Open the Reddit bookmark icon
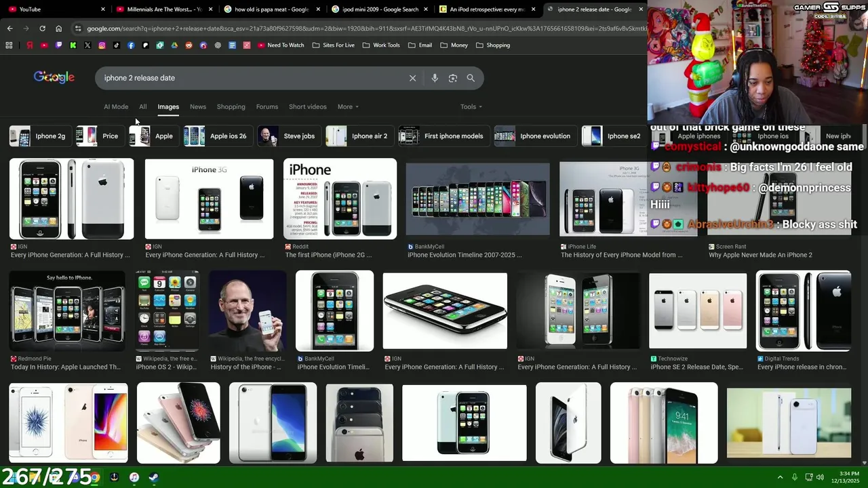This screenshot has width=868, height=488. click(x=189, y=45)
